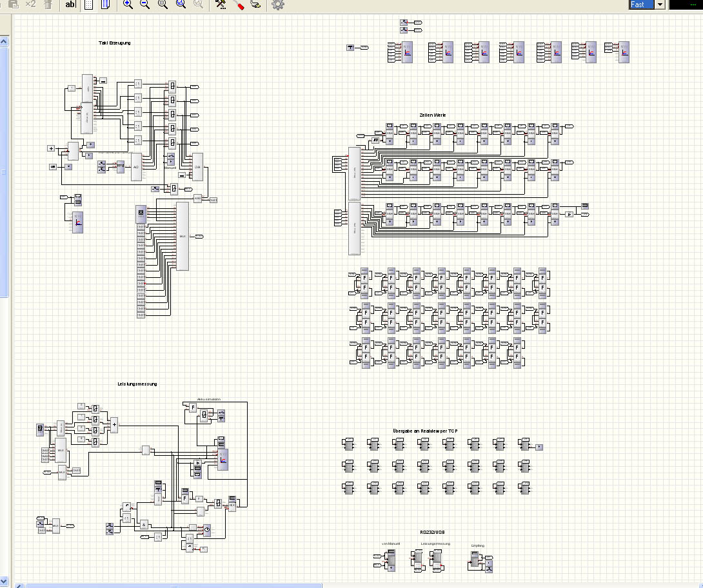Open the gear settings icon
The height and width of the screenshot is (588, 703).
tap(278, 5)
